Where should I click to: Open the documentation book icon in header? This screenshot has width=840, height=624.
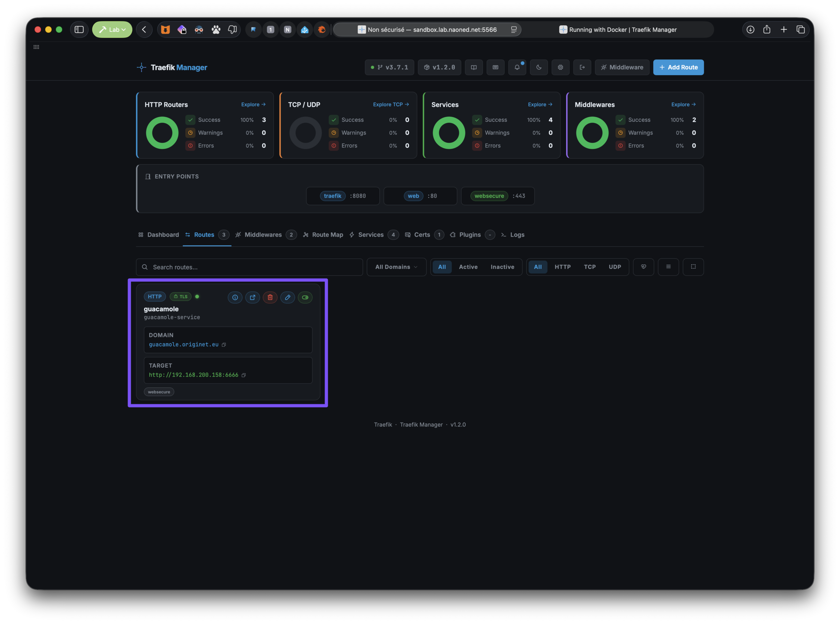coord(474,67)
